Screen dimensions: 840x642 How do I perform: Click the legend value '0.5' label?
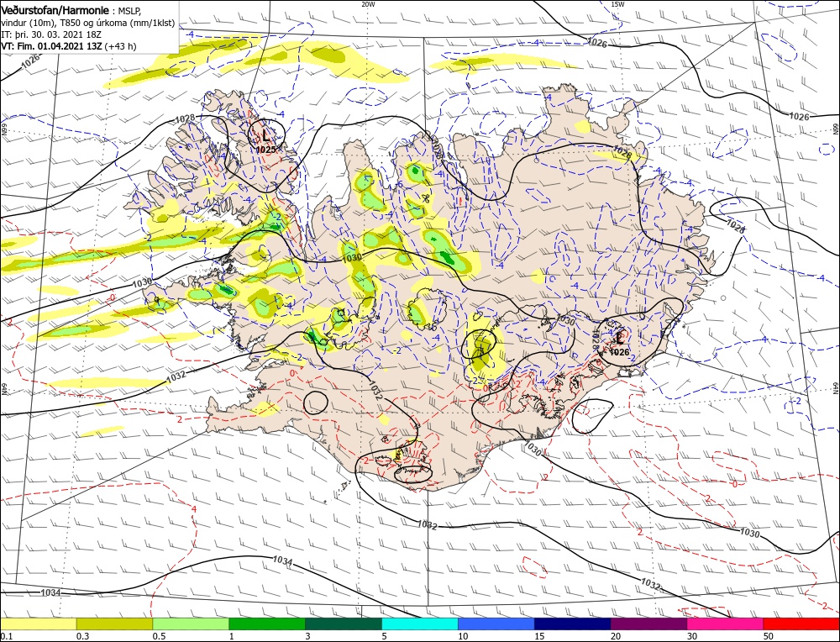point(159,636)
